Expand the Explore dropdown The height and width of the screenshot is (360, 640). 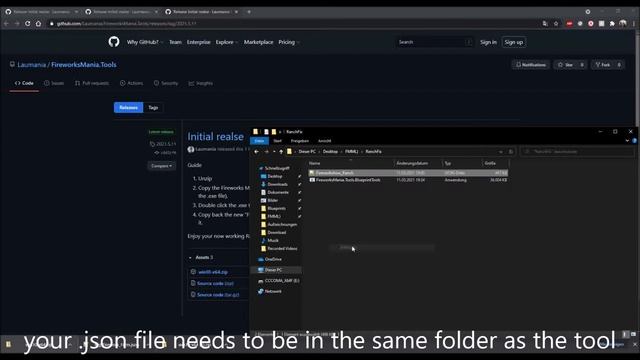click(227, 42)
